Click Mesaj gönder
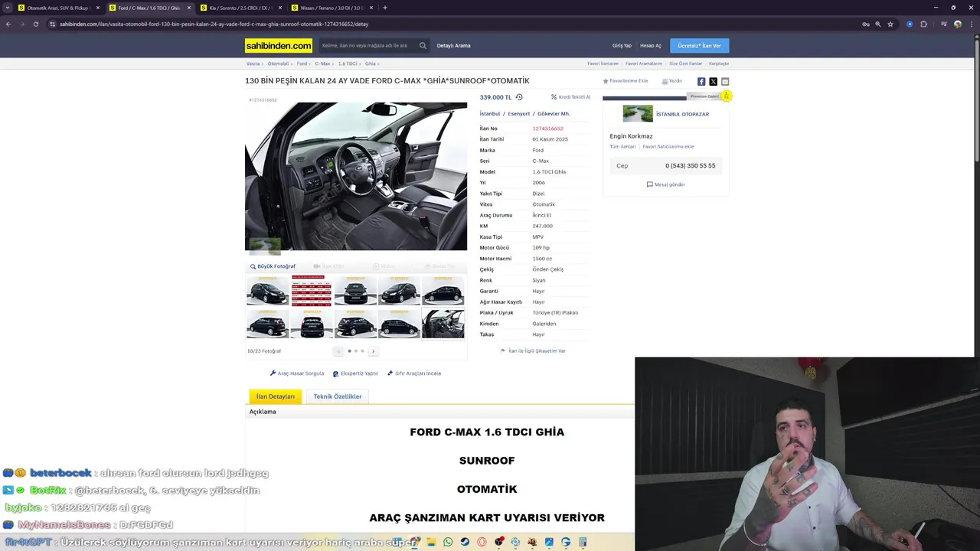This screenshot has height=551, width=980. point(666,184)
